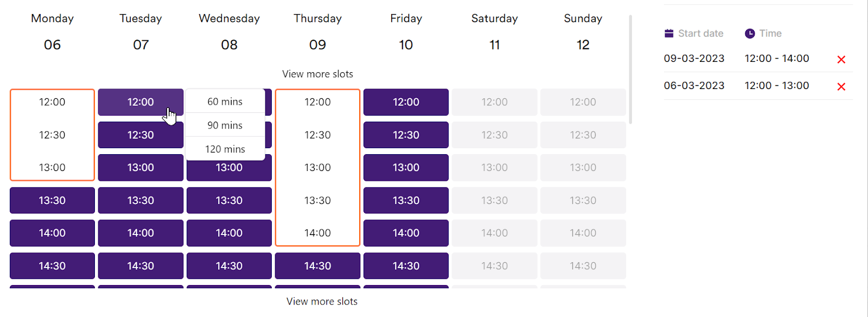This screenshot has height=317, width=868.
Task: Select Friday 14:30 time slot
Action: [406, 266]
